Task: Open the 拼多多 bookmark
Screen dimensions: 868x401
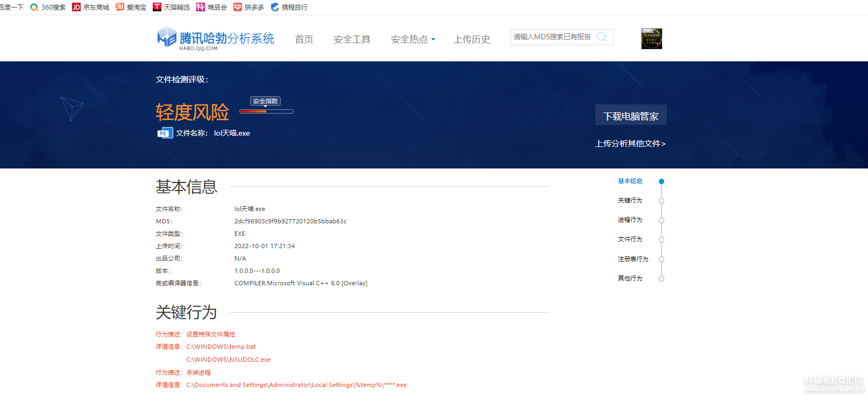Action: 248,8
